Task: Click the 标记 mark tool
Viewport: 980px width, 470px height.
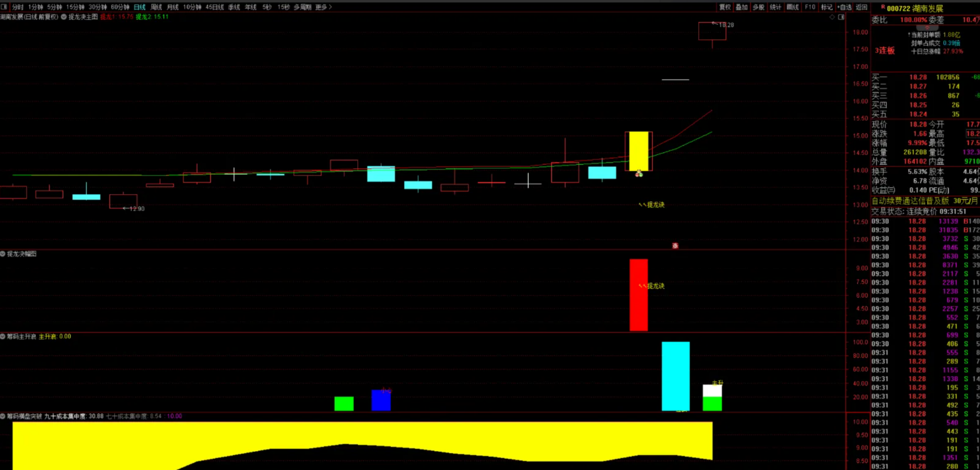Action: click(826, 7)
